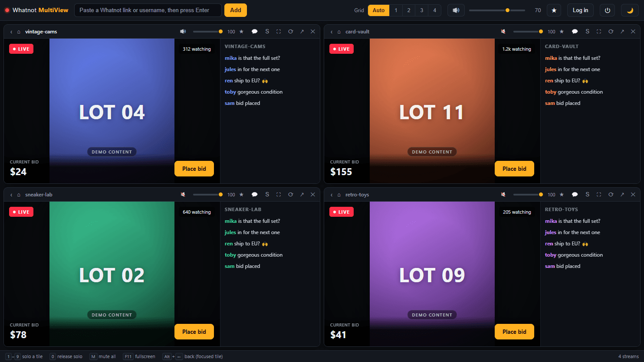Reload the vintage-cams stream
The width and height of the screenshot is (644, 362).
click(290, 32)
